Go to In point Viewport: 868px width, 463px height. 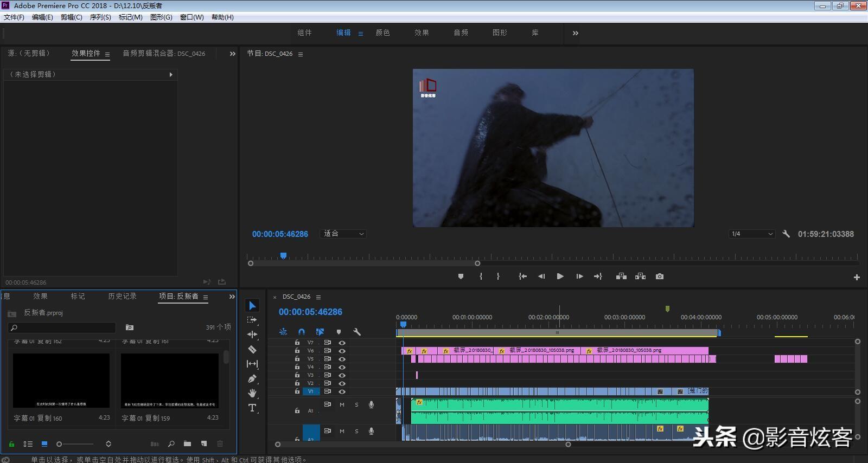click(522, 276)
